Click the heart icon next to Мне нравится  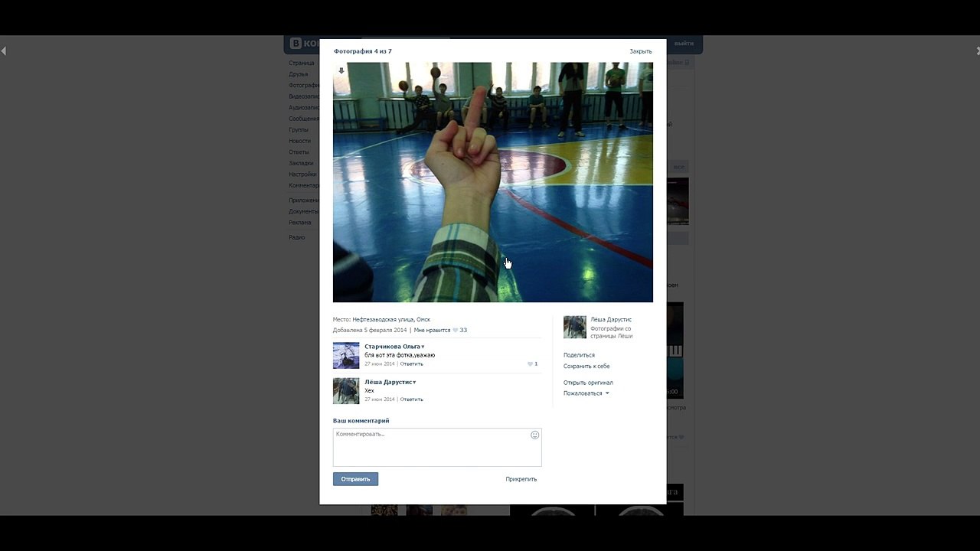pos(456,331)
